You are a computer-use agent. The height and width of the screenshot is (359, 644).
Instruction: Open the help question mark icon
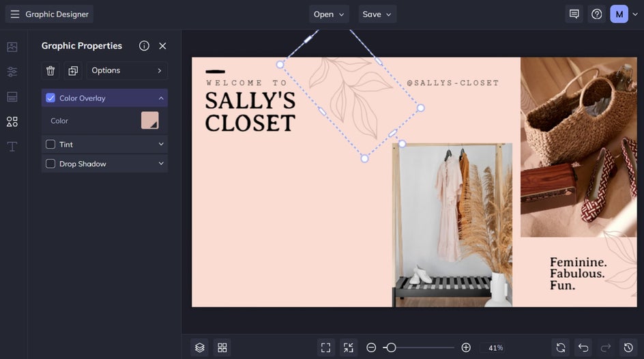tap(597, 14)
